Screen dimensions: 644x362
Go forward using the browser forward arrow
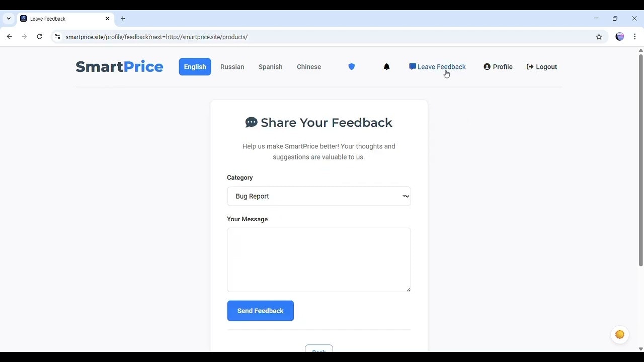tap(24, 37)
